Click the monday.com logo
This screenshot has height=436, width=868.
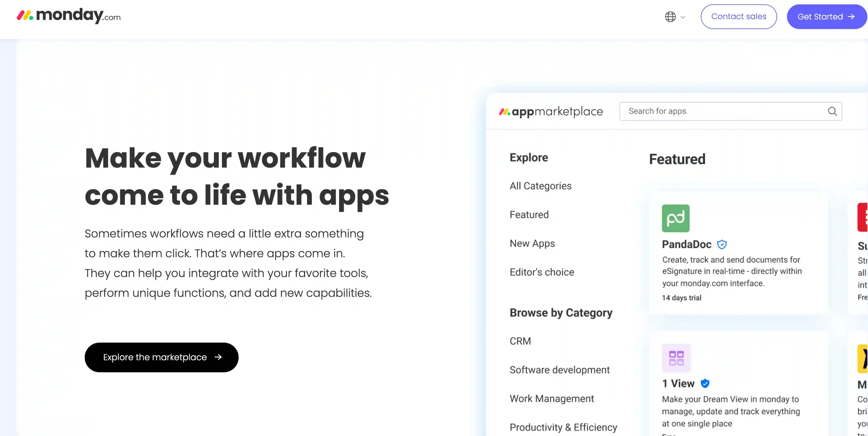tap(69, 15)
